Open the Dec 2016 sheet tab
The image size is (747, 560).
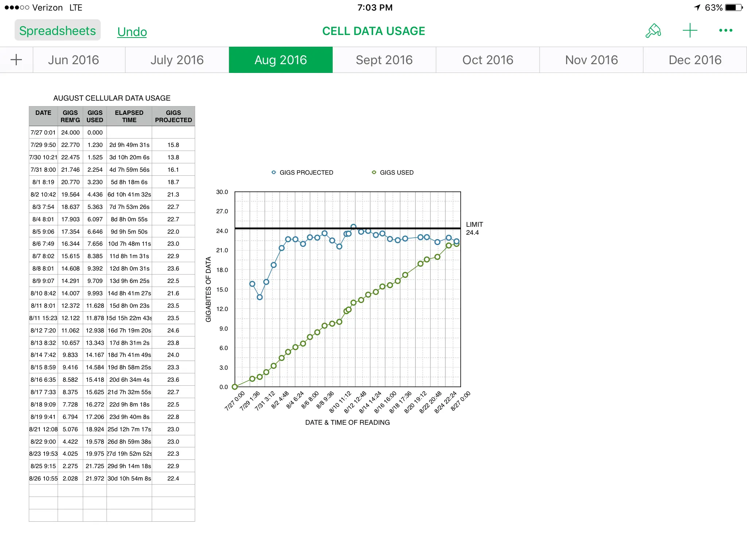[695, 60]
